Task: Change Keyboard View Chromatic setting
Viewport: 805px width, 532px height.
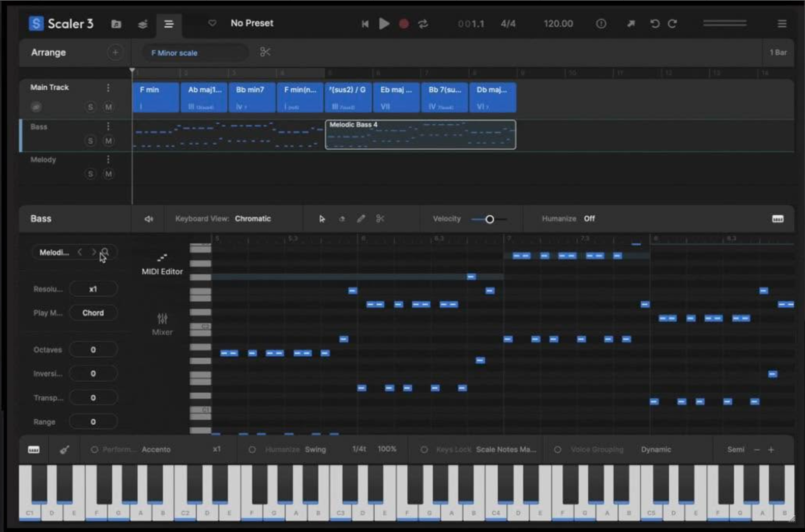Action: (253, 219)
